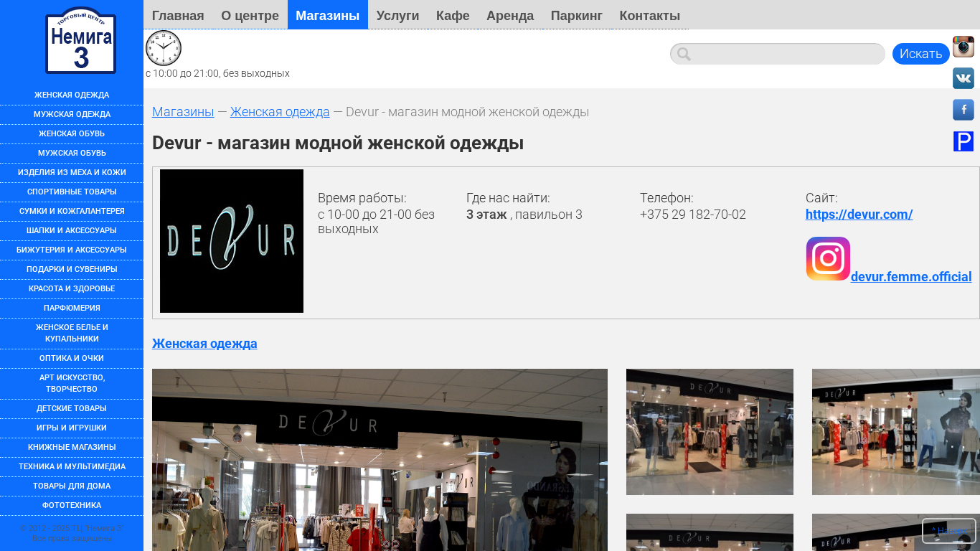Open СПОРТИВНЫЕ ТОВАРЫ category

[72, 192]
